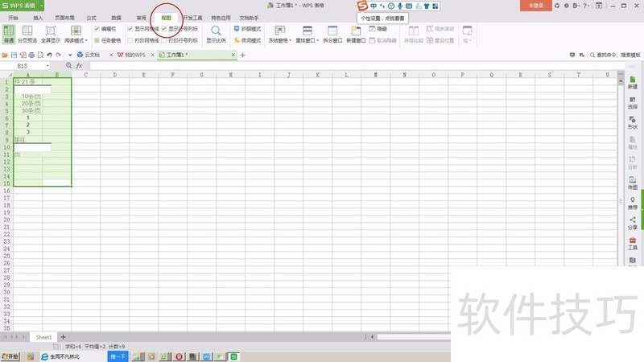Open the 开始 Home ribbon tab

(x=14, y=18)
